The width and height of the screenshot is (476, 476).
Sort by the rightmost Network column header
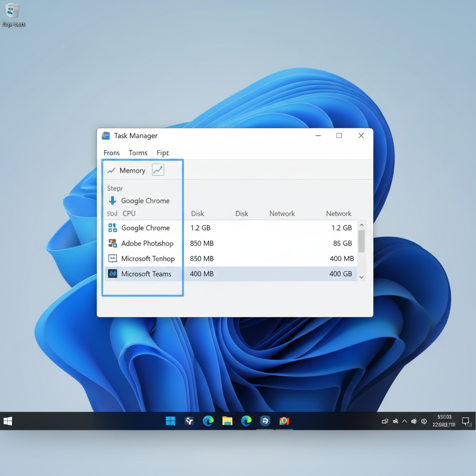[338, 213]
